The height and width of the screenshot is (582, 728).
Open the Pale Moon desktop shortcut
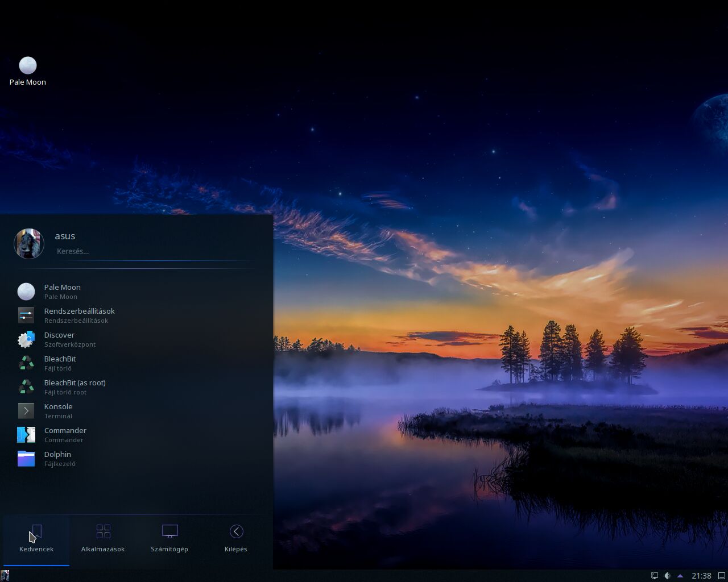point(28,71)
